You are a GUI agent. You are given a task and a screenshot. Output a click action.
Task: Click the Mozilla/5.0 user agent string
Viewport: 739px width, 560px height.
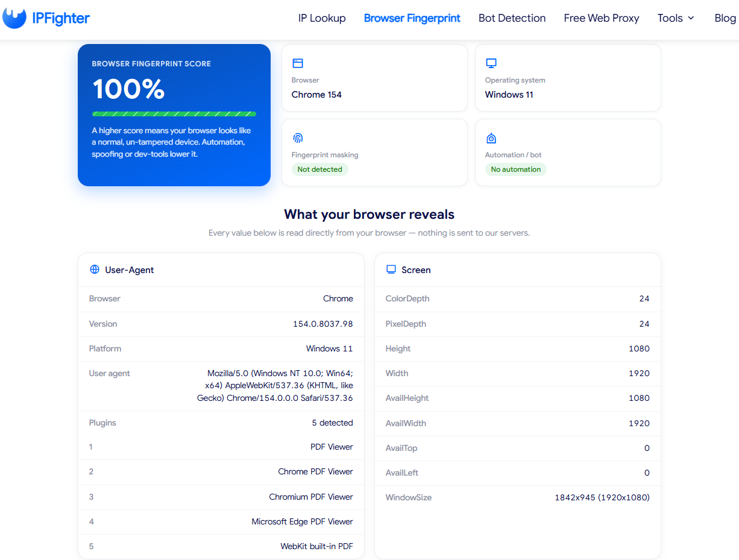275,386
